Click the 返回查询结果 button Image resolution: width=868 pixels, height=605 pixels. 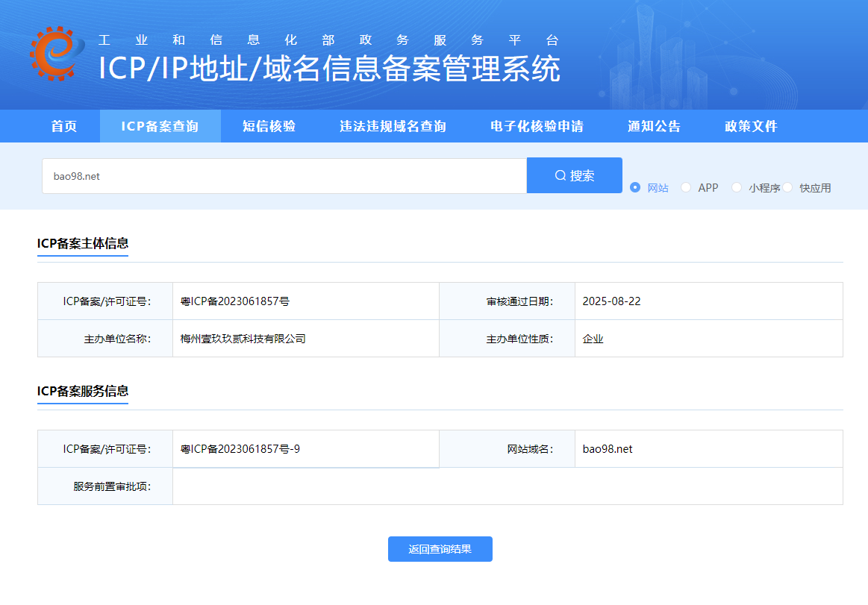point(440,549)
